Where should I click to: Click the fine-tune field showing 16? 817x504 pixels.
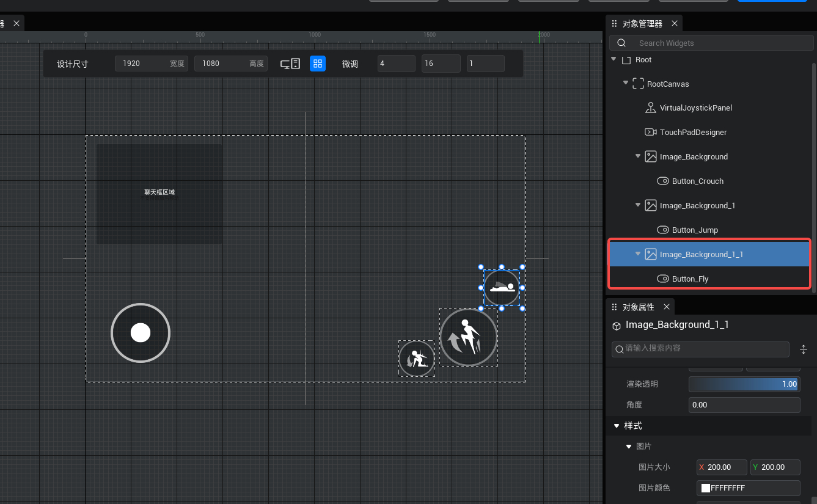(441, 64)
